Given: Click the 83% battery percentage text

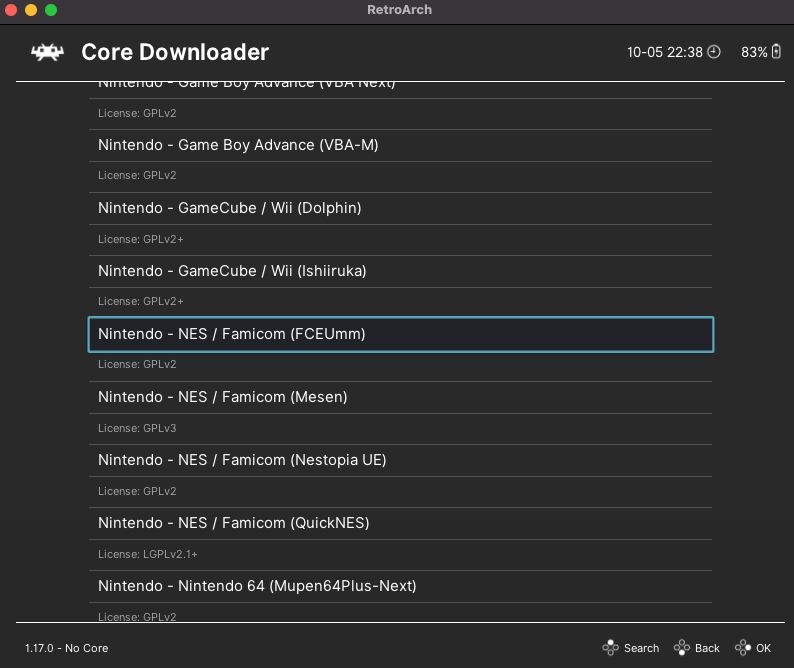Looking at the screenshot, I should click(754, 52).
